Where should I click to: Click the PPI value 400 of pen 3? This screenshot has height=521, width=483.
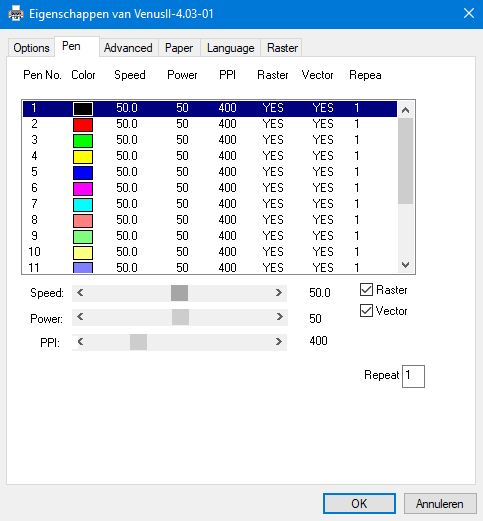(227, 140)
